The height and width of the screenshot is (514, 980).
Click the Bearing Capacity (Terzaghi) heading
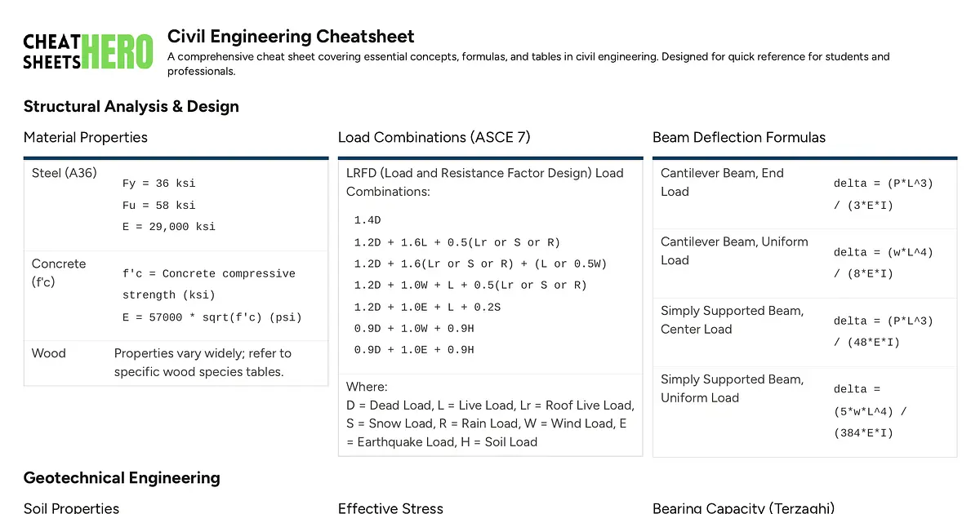743,507
